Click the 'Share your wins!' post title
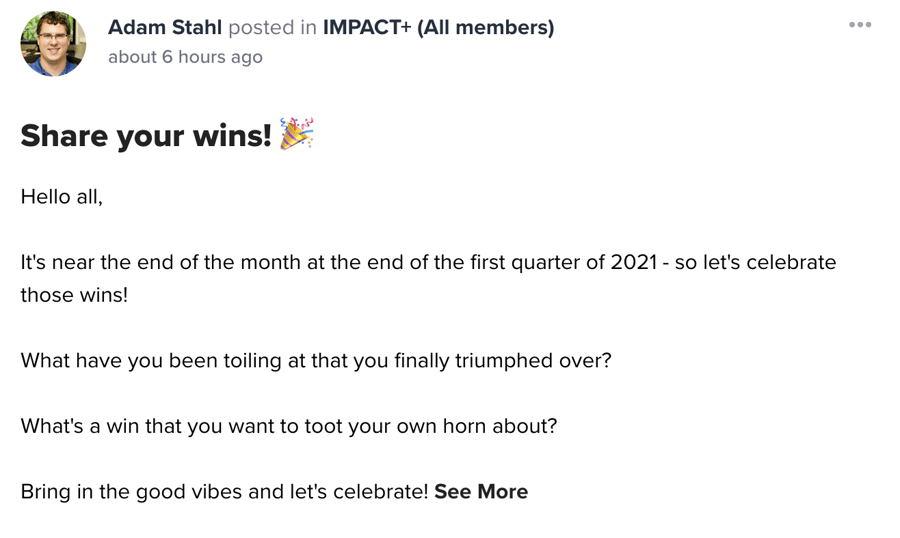Screen dimensions: 900x538 click(x=146, y=135)
